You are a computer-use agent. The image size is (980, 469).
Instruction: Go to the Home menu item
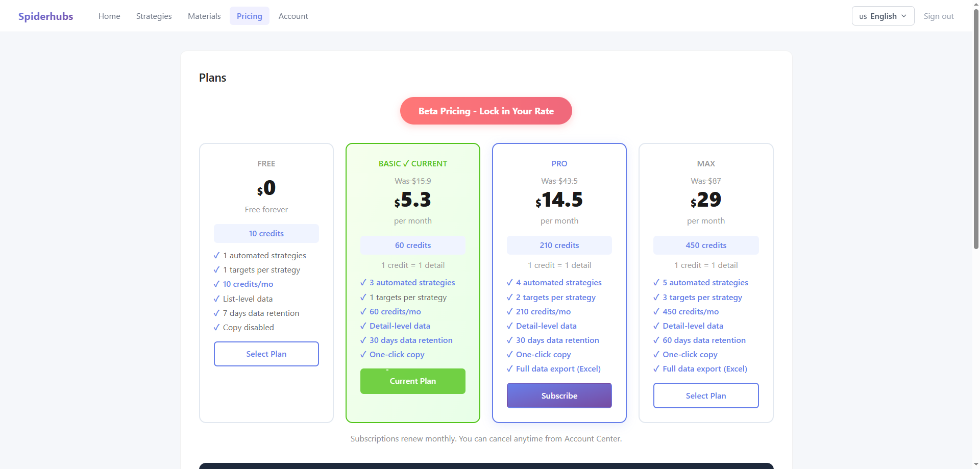point(109,16)
